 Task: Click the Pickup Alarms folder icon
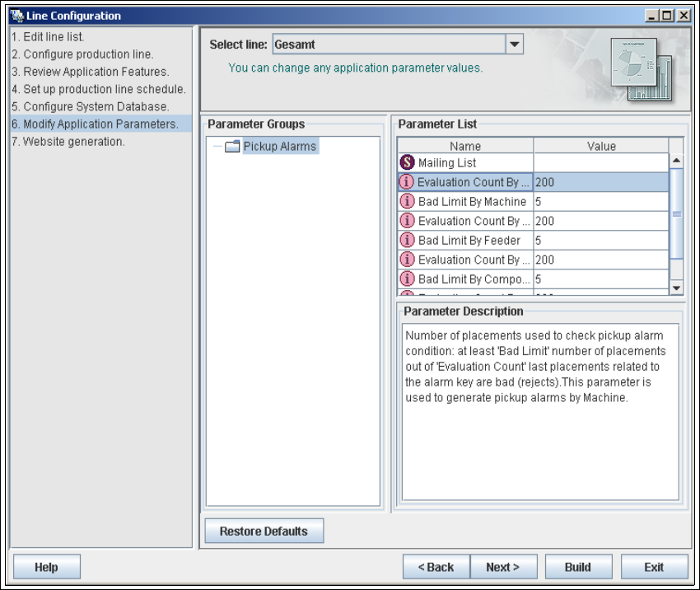coord(232,146)
